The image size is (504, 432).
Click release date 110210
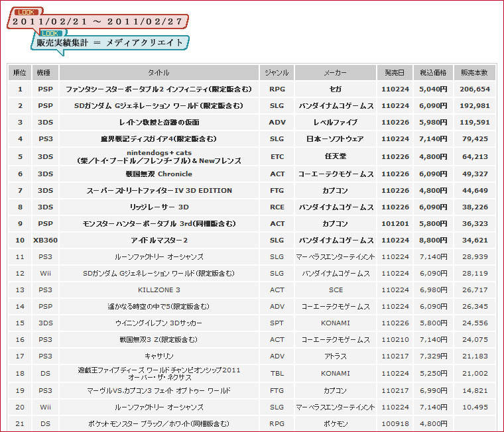(395, 339)
